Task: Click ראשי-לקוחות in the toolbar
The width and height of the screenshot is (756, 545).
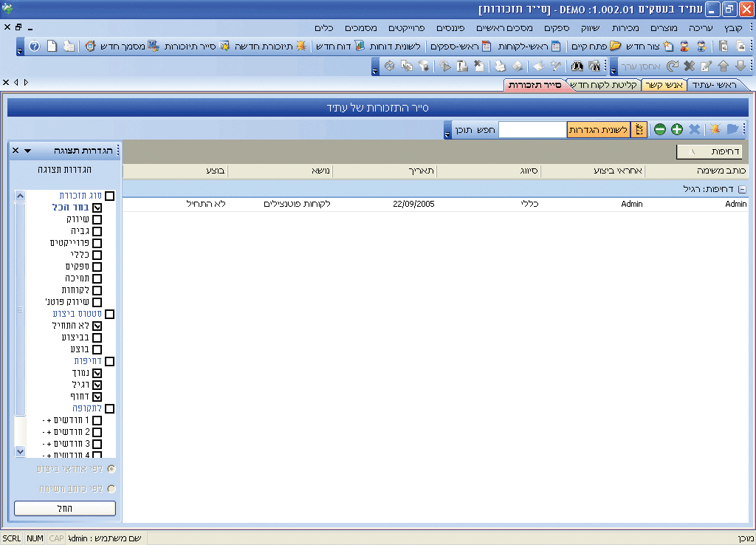Action: click(x=529, y=47)
